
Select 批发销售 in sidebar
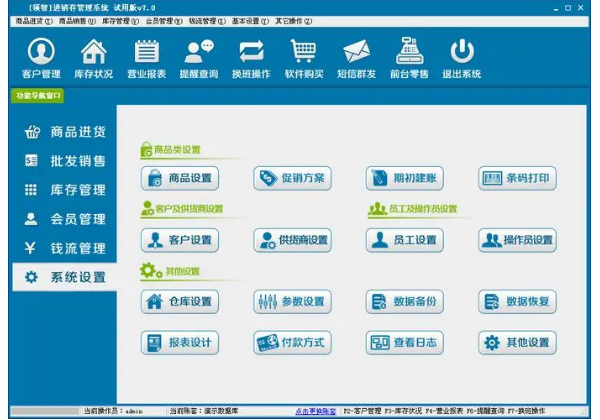point(65,161)
